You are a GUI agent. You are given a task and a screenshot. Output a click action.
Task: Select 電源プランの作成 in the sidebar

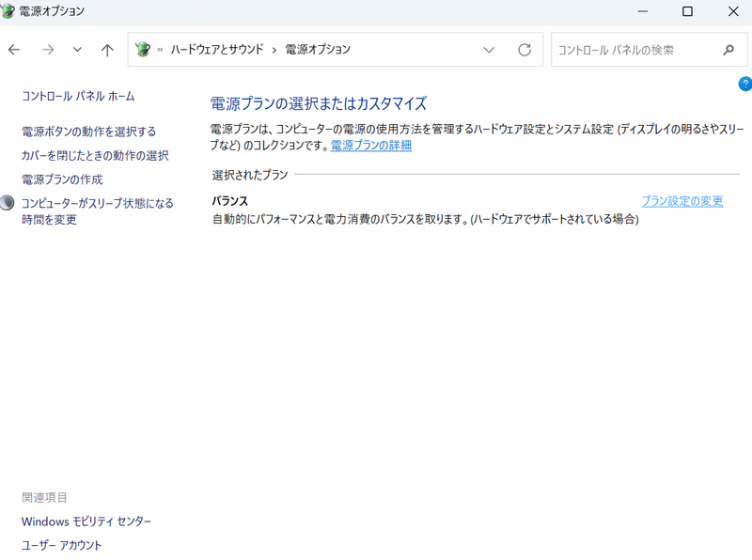(x=61, y=179)
